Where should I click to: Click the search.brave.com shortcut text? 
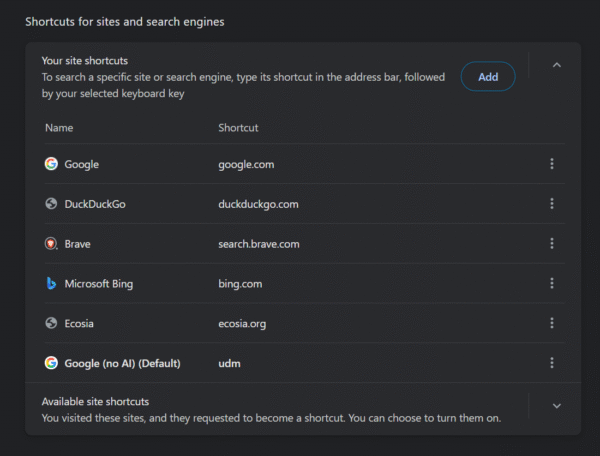tap(259, 244)
